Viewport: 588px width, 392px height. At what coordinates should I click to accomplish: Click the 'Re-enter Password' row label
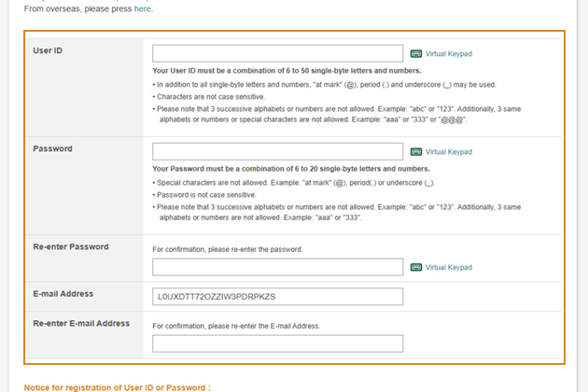71,247
